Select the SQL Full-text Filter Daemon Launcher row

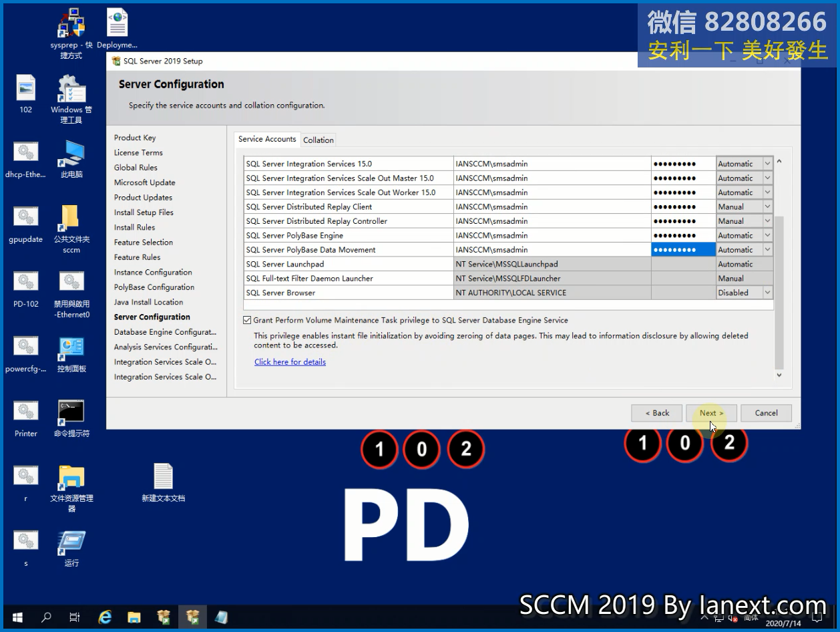click(x=508, y=279)
